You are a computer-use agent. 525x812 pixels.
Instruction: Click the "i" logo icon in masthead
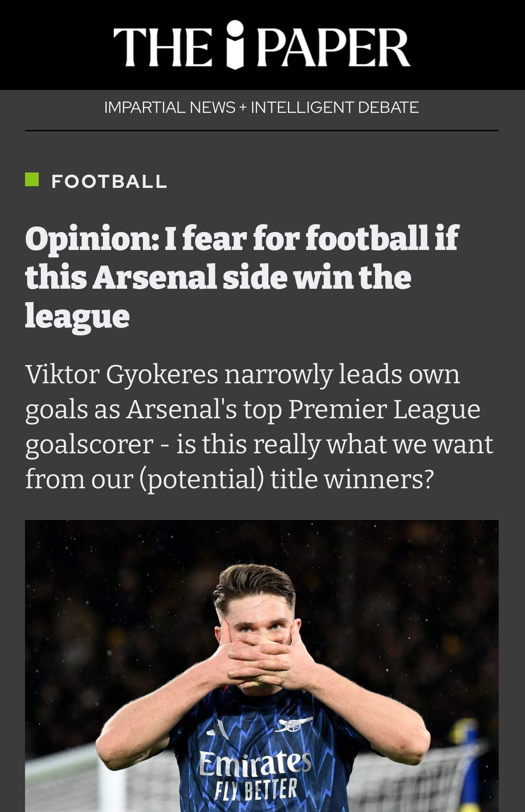click(236, 45)
